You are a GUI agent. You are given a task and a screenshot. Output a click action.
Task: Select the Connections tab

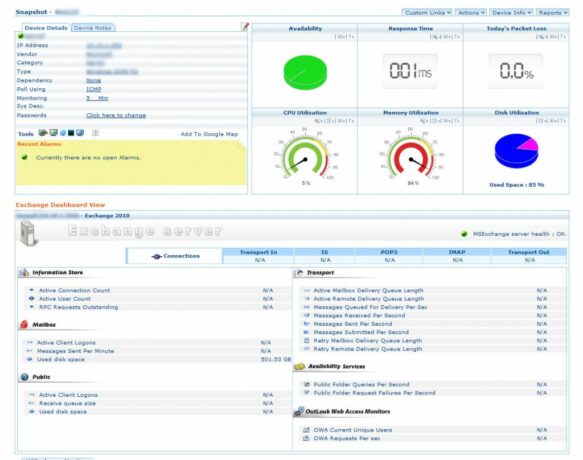pyautogui.click(x=174, y=256)
